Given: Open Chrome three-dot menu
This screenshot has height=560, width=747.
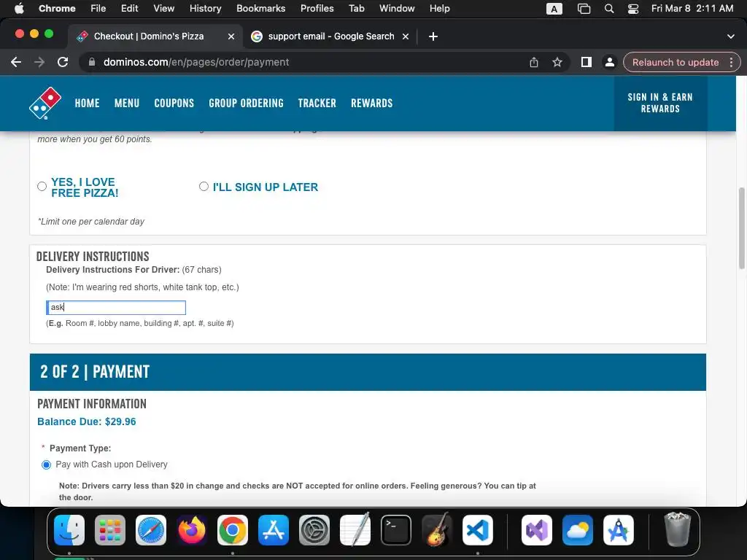Looking at the screenshot, I should (x=731, y=63).
